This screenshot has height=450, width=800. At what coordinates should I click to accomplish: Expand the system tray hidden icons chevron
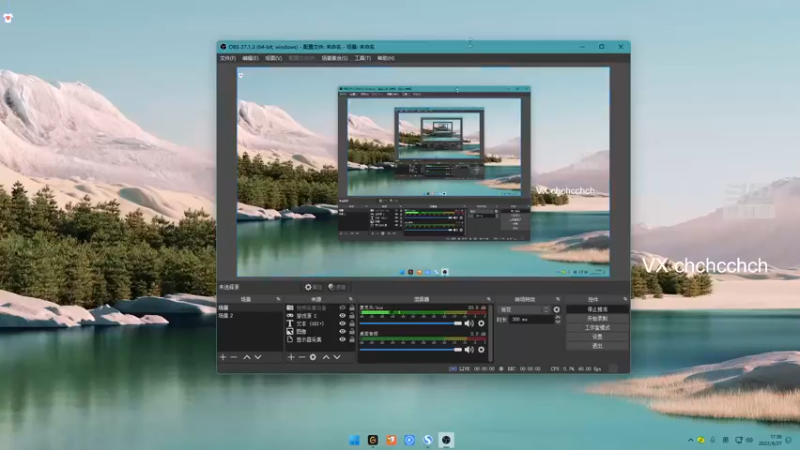click(690, 440)
